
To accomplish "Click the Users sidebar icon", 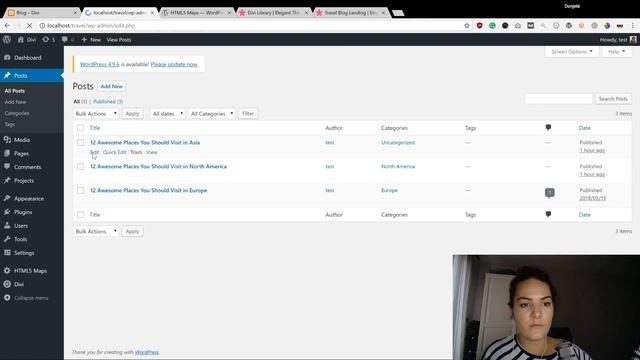I will pos(7,225).
